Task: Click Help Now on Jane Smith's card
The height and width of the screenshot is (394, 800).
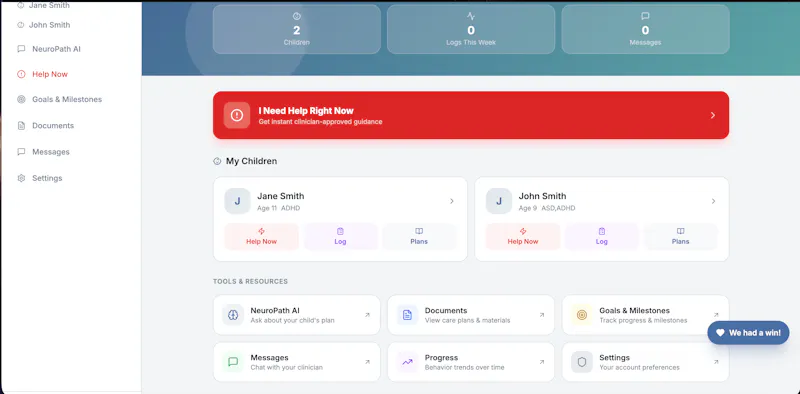Action: (261, 236)
